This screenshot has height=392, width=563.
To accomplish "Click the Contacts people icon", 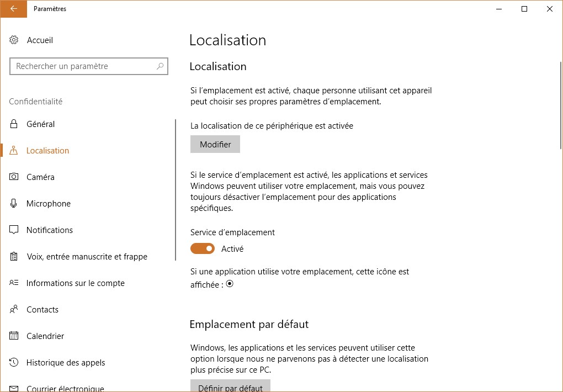I will [x=14, y=310].
